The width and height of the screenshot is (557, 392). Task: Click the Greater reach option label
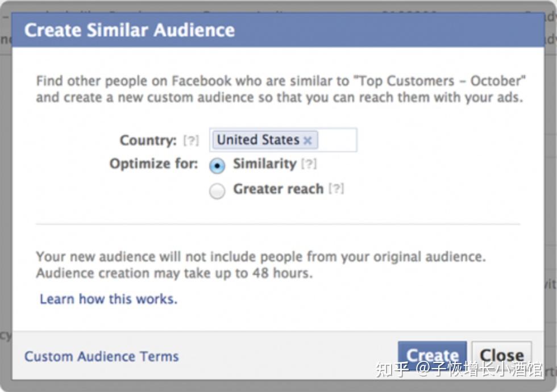pos(278,189)
